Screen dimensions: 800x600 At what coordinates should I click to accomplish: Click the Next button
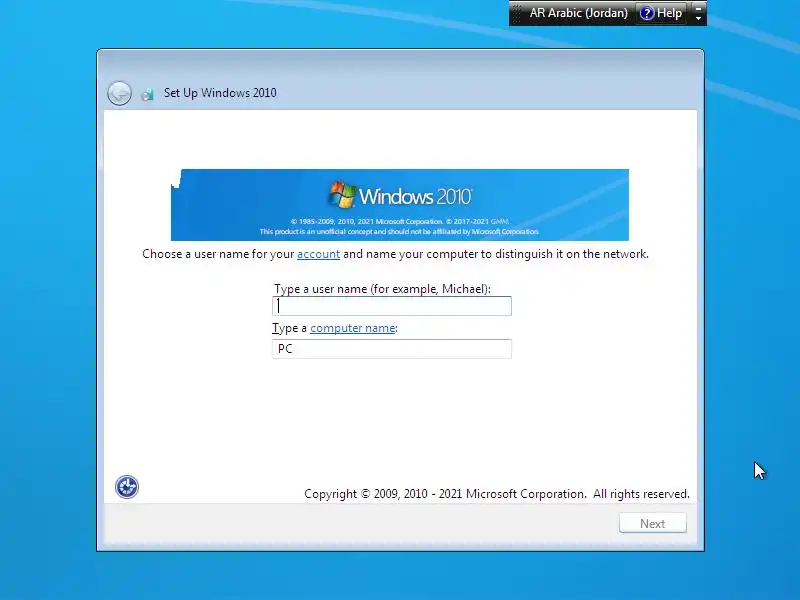click(x=653, y=523)
